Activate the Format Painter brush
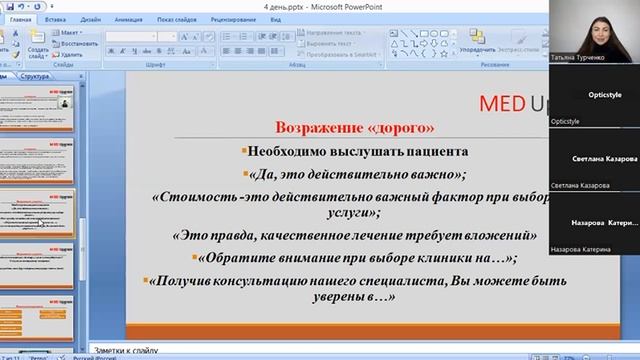Image resolution: width=640 pixels, height=360 pixels. pos(15,54)
